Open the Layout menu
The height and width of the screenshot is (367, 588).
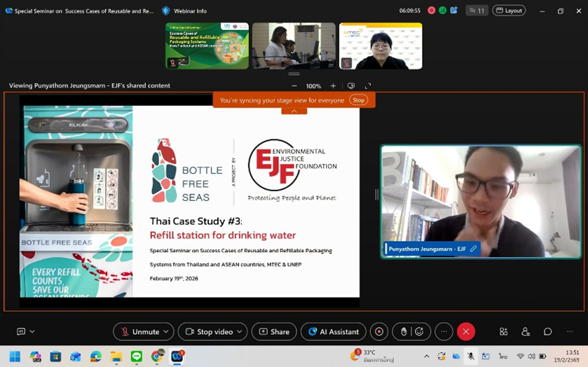[509, 11]
